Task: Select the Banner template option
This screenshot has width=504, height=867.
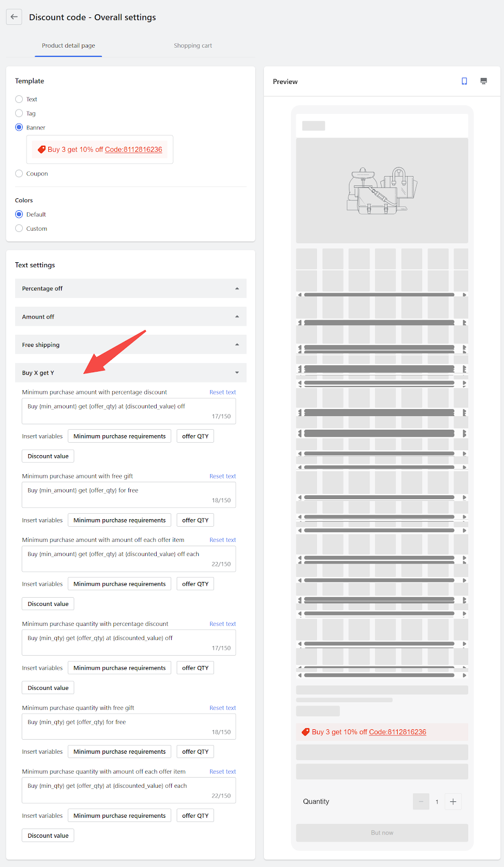Action: pyautogui.click(x=19, y=127)
